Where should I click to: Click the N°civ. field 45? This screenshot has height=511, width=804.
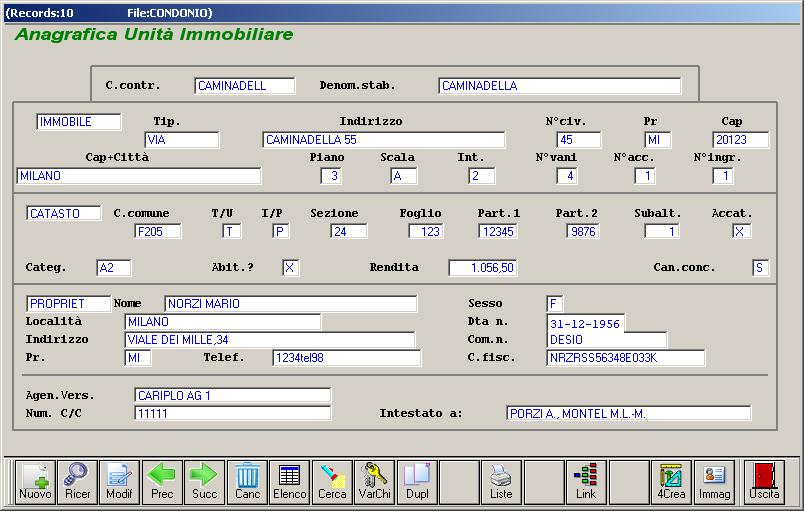pyautogui.click(x=578, y=139)
